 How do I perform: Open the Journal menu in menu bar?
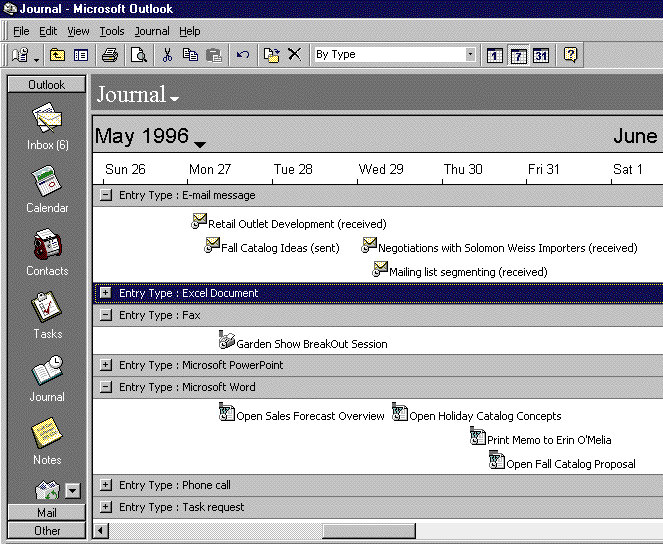tap(152, 31)
